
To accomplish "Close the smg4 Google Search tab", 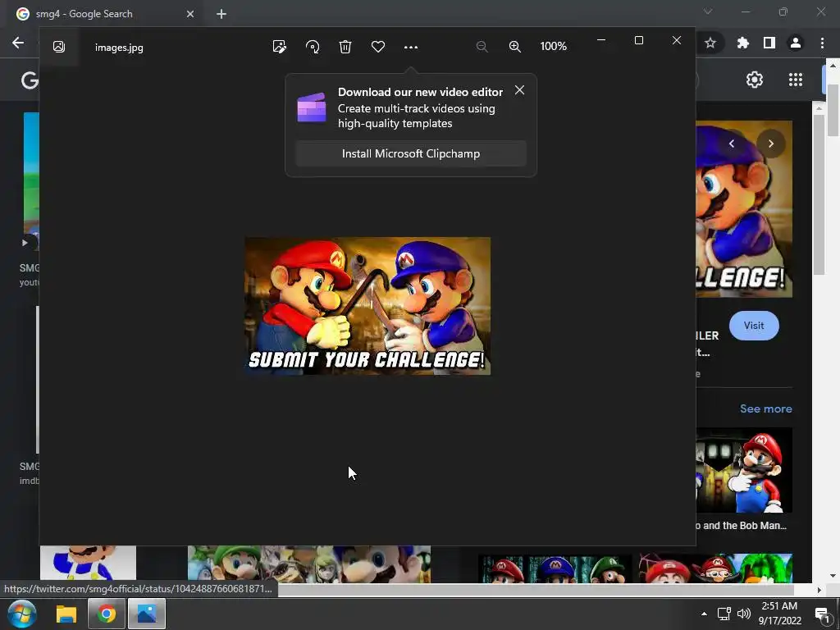I will [x=190, y=14].
